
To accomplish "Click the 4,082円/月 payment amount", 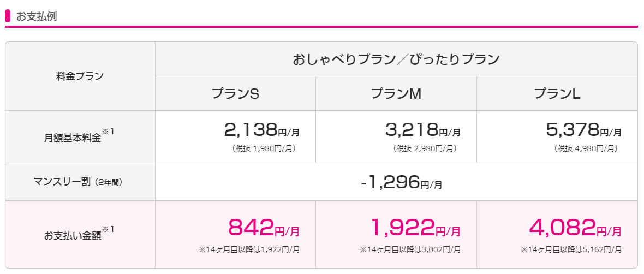I will (x=575, y=228).
